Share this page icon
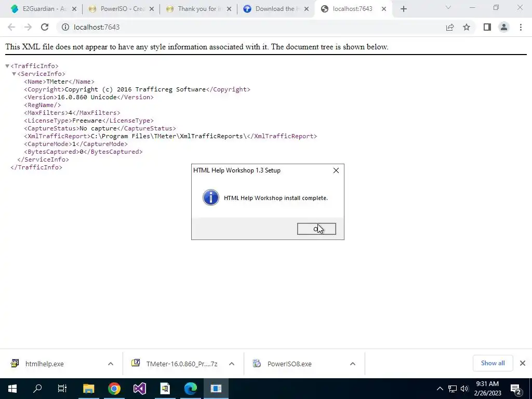This screenshot has width=532, height=399. 450,27
